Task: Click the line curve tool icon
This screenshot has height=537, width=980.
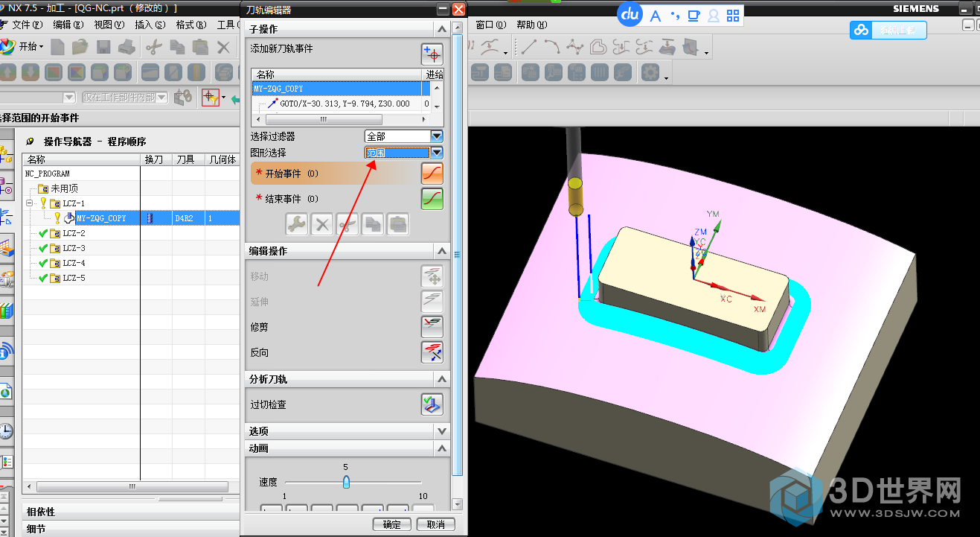Action: [x=529, y=47]
